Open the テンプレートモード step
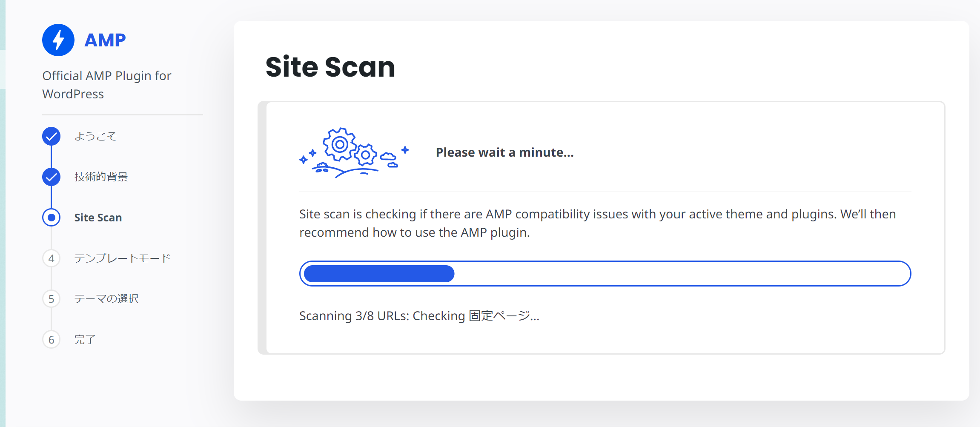980x427 pixels. click(122, 258)
